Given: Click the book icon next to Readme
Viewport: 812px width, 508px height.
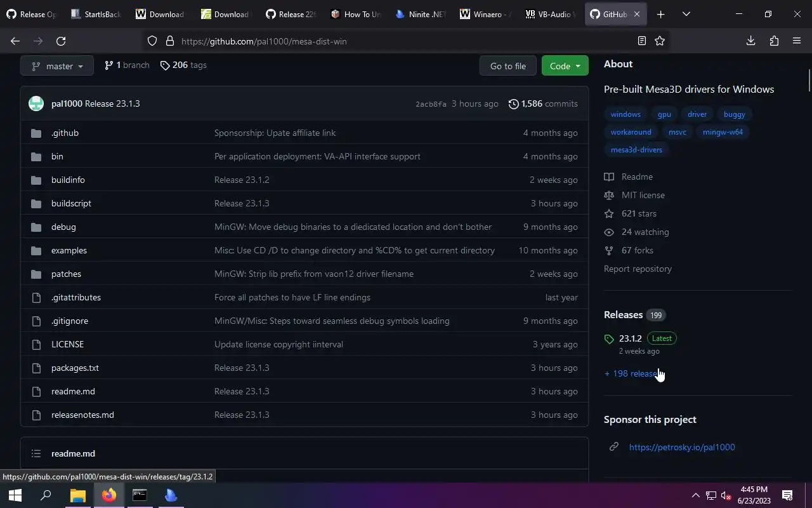Looking at the screenshot, I should coord(609,177).
